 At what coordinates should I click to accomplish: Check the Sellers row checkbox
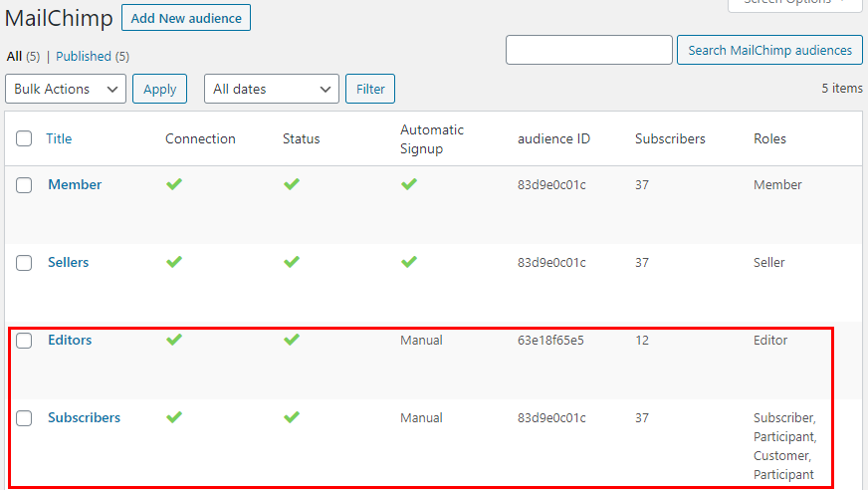(24, 263)
